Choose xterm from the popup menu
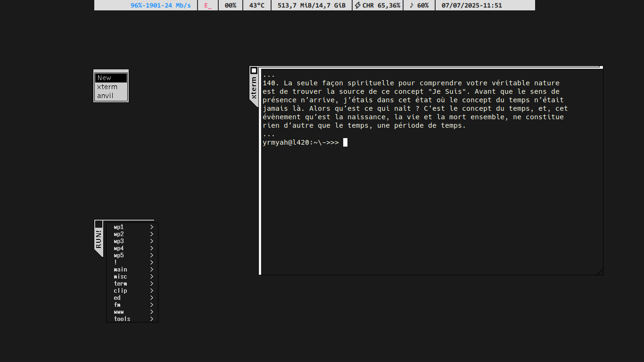The image size is (644, 362). 111,87
